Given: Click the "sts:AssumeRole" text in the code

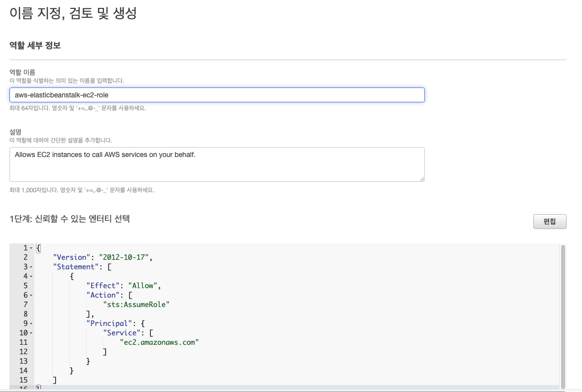Looking at the screenshot, I should [136, 305].
